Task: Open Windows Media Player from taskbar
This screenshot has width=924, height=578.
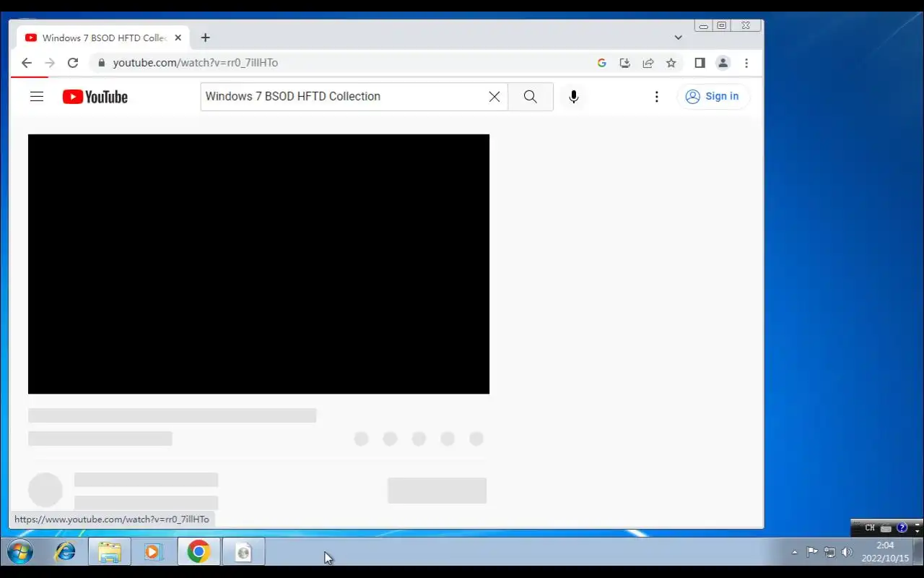Action: pyautogui.click(x=153, y=553)
